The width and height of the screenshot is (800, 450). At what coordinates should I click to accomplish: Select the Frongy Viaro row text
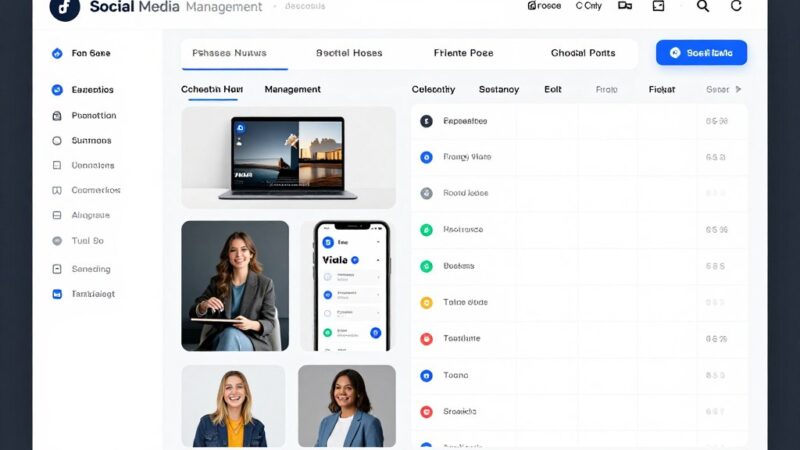[467, 157]
